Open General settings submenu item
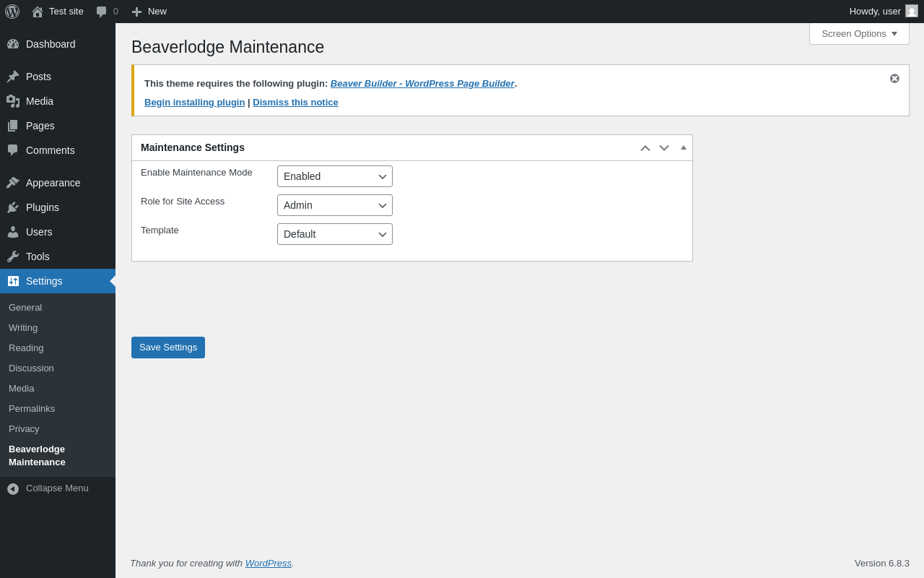Image resolution: width=924 pixels, height=578 pixels. (x=25, y=308)
